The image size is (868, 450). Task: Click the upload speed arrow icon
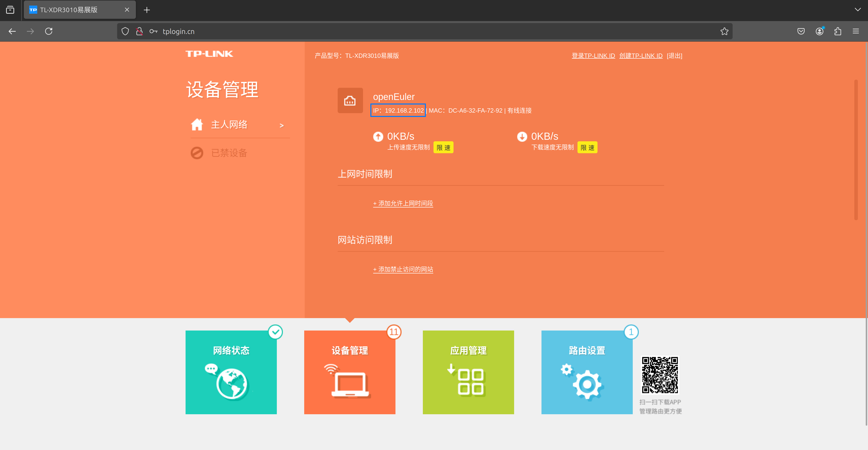coord(378,136)
